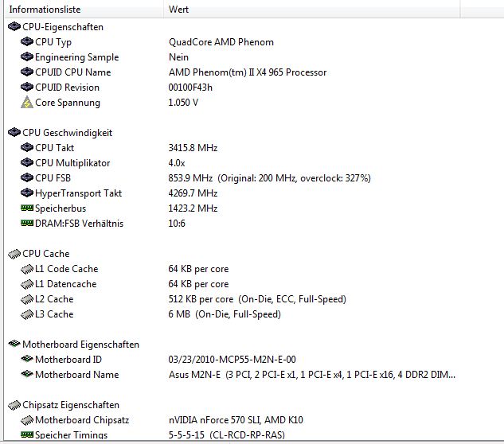Click the Asus M2N-E motherboard name value

pos(312,375)
